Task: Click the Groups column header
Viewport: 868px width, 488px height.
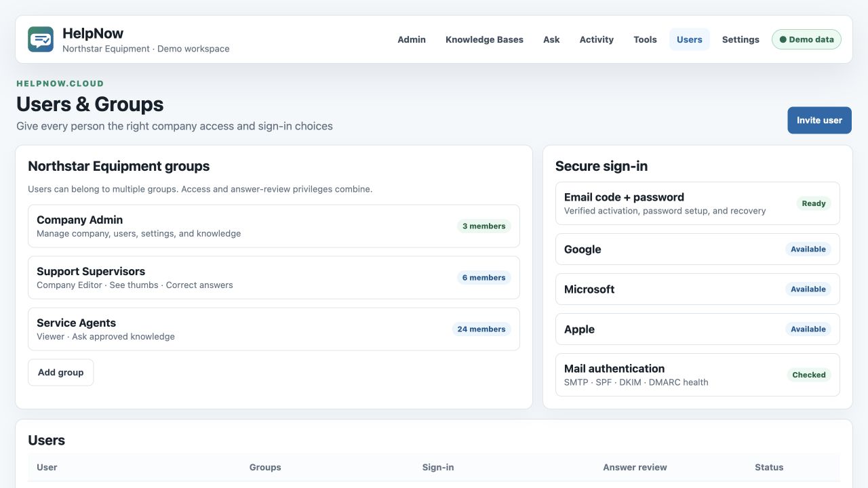Action: [265, 467]
